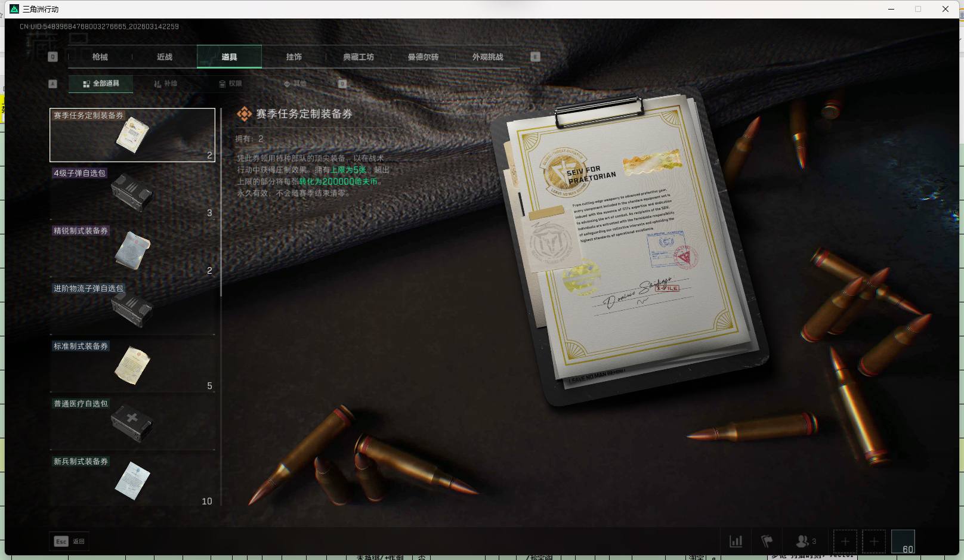Click the D key next-filter icon
The width and height of the screenshot is (964, 560).
(342, 84)
